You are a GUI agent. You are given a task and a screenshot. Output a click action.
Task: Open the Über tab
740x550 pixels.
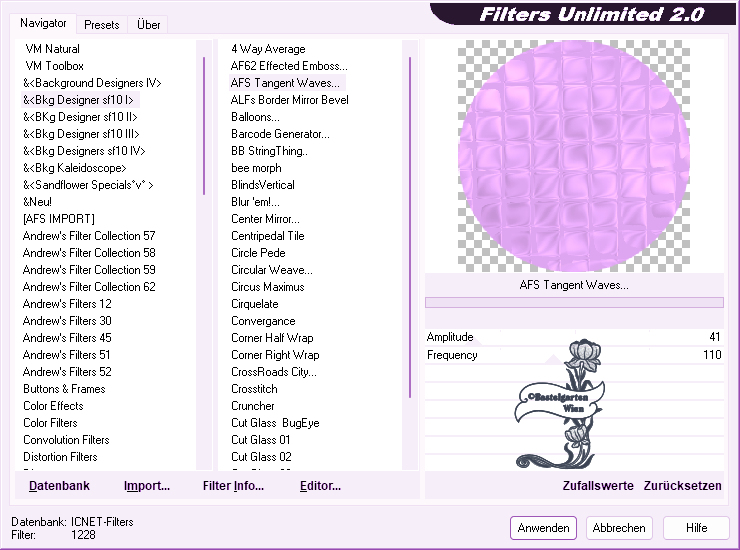click(148, 25)
